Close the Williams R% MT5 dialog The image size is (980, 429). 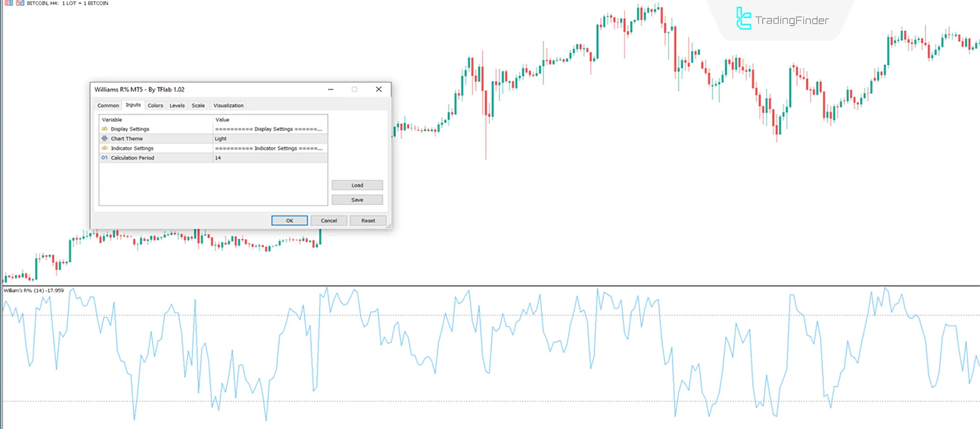(x=379, y=89)
